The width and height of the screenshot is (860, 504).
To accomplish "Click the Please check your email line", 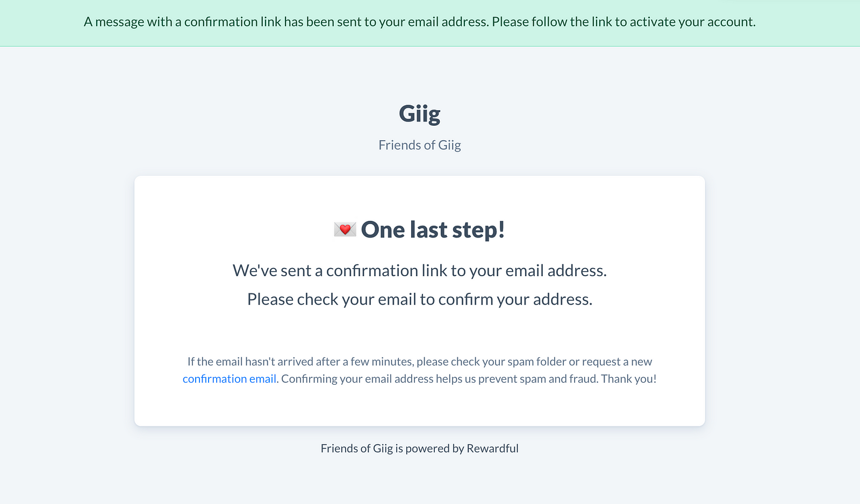I will (420, 299).
